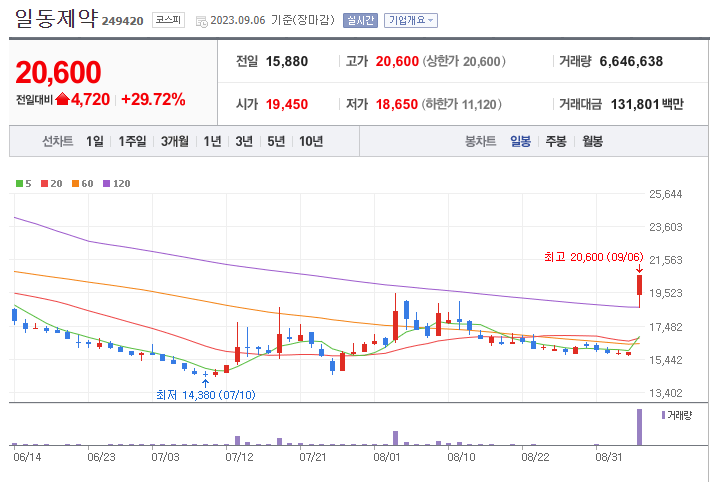Click the red up-arrow icon beside 4,720
Viewport: 710px width, 482px height.
(62, 99)
